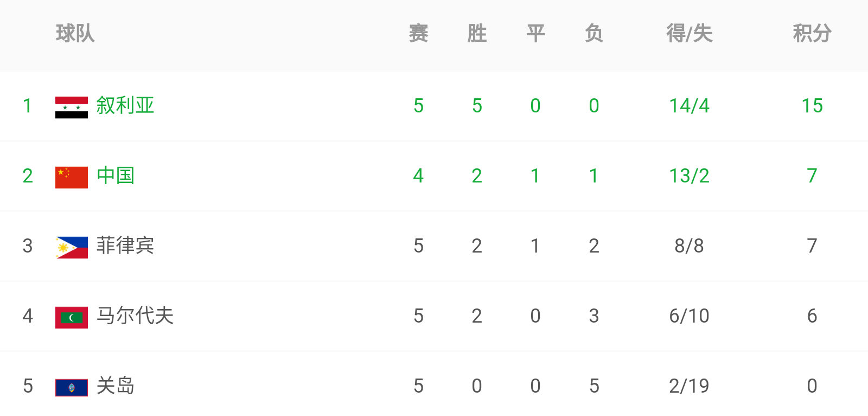Click Guam's 2/19 goals value

(690, 386)
